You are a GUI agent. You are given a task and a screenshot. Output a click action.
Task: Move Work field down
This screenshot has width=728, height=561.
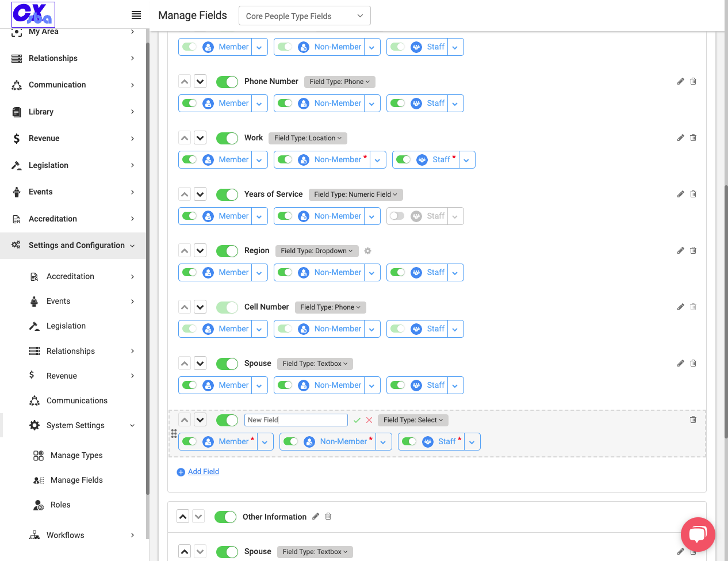tap(200, 138)
